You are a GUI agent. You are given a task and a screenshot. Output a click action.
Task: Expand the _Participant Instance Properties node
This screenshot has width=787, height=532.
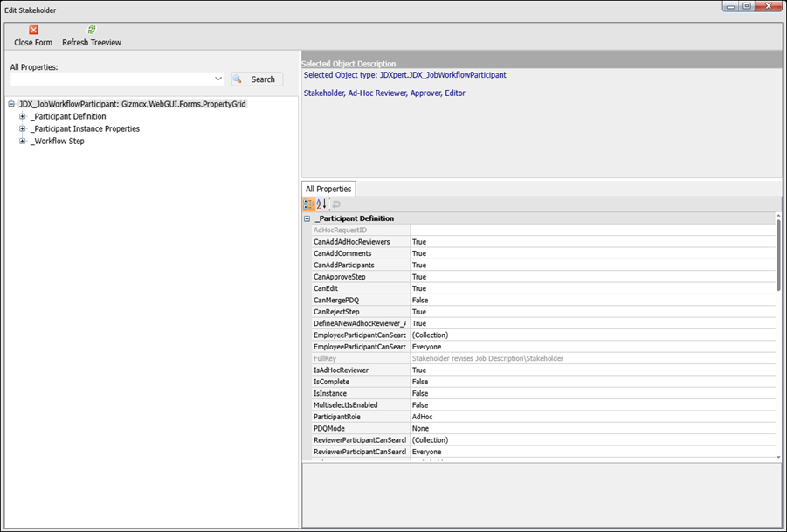[23, 128]
